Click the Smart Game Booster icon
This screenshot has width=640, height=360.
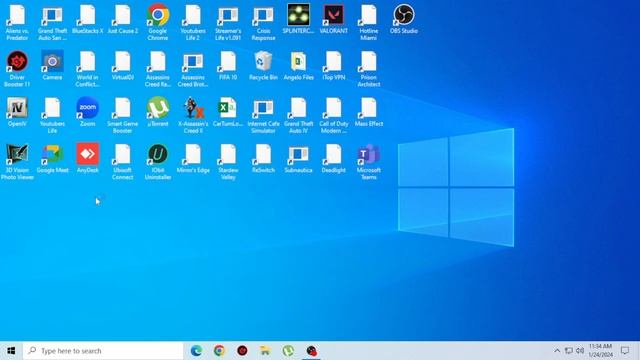(122, 116)
